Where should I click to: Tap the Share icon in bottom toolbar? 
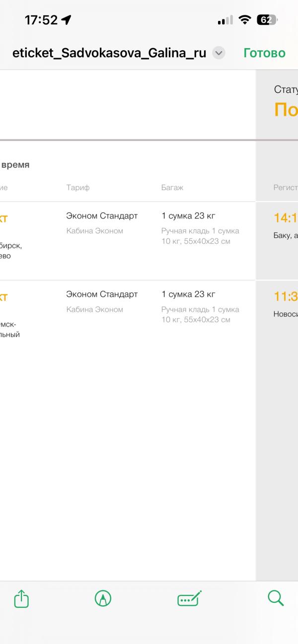pos(21,598)
